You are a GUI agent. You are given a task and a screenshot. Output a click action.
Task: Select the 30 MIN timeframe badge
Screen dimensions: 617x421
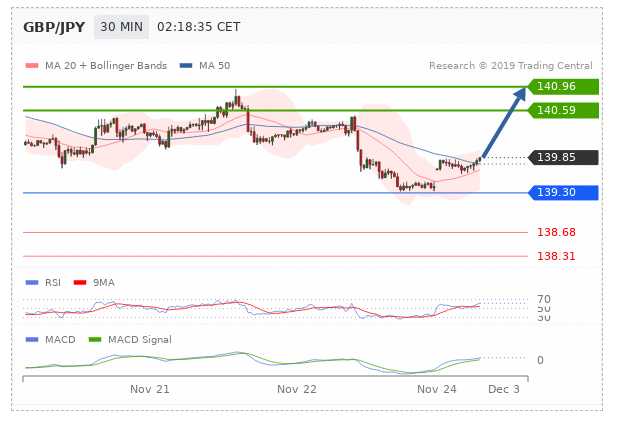(121, 27)
